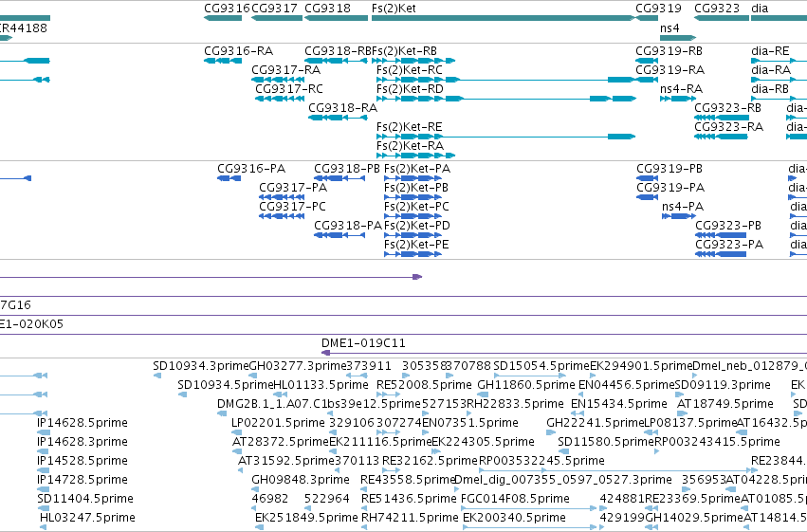Image resolution: width=807 pixels, height=532 pixels.
Task: Click transcript dia-RA label
Action: point(771,70)
